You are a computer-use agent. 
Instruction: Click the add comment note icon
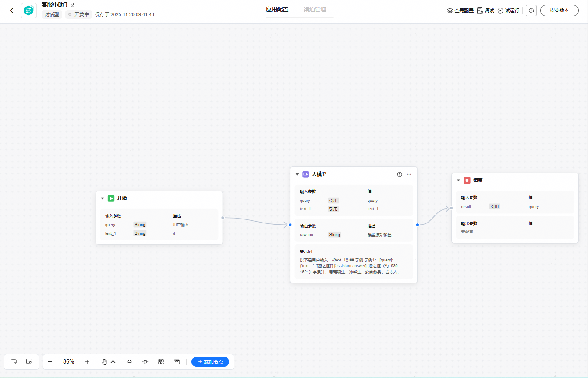click(14, 362)
